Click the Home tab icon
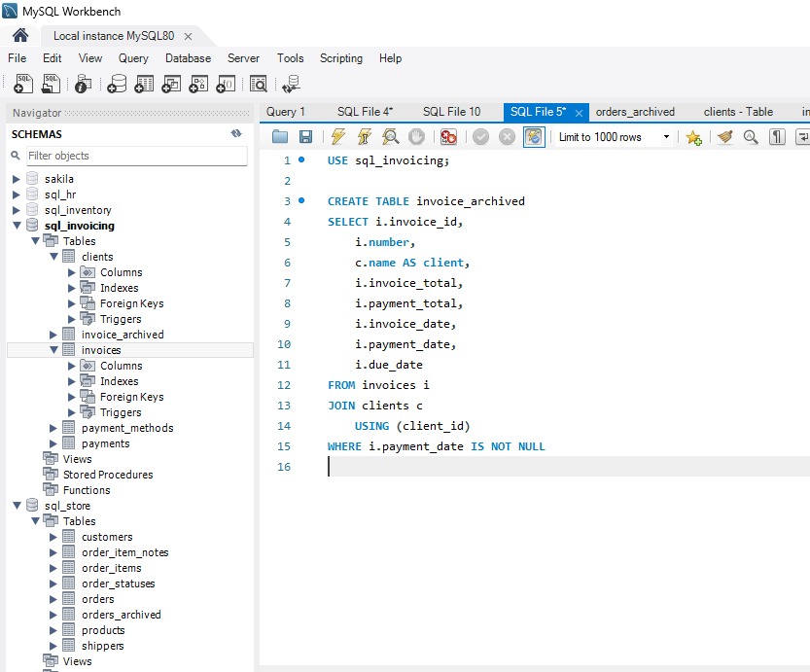 tap(20, 36)
